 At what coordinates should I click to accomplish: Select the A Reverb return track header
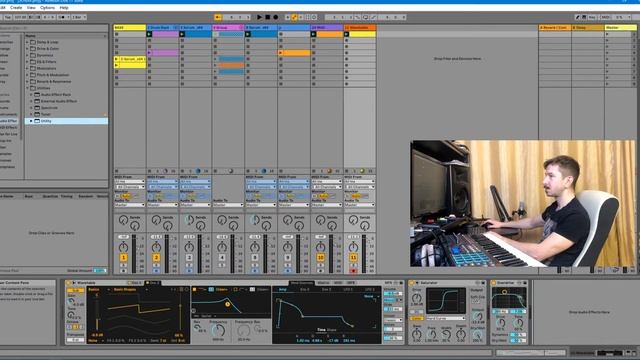coord(555,27)
